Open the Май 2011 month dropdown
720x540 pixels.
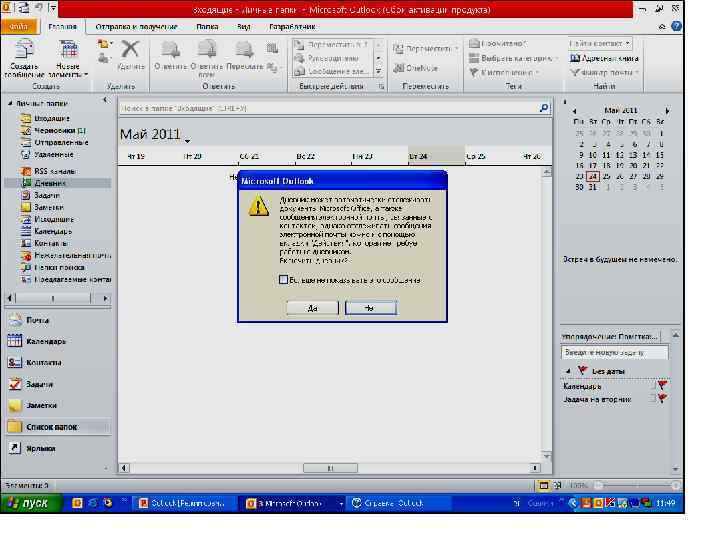pyautogui.click(x=187, y=141)
